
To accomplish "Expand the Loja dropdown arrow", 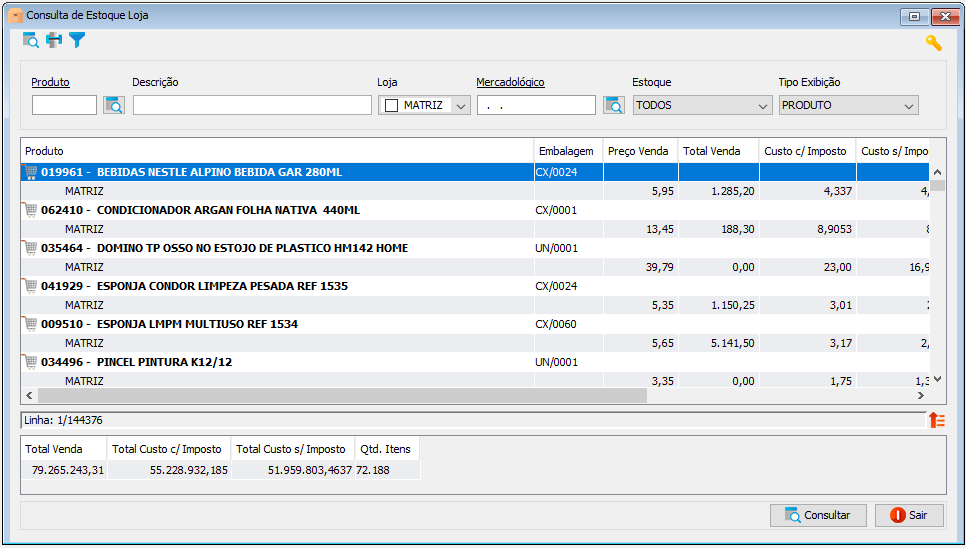I will coord(461,106).
